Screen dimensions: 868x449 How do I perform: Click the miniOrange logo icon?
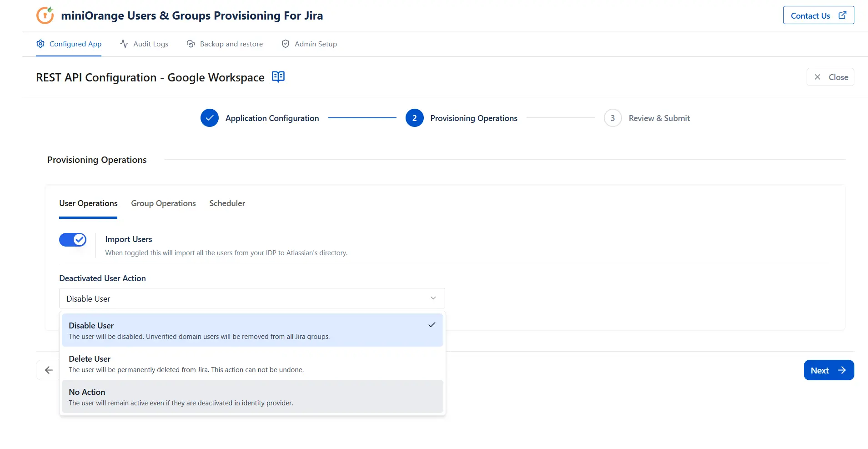45,15
